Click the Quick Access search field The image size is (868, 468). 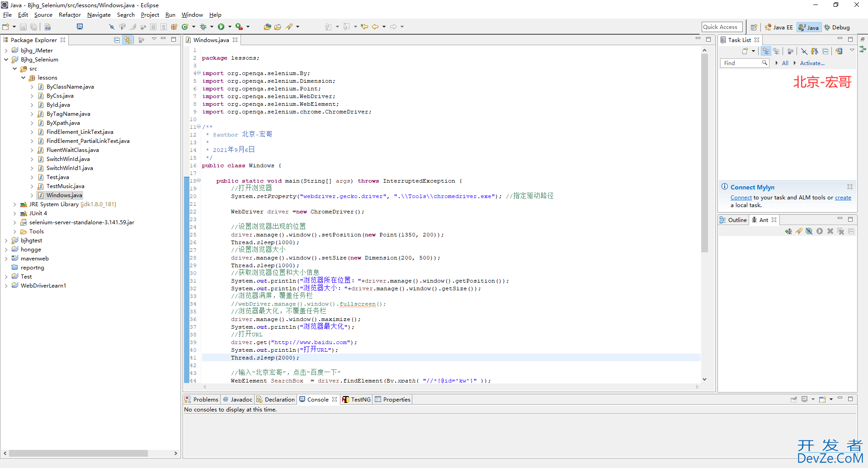pyautogui.click(x=722, y=27)
